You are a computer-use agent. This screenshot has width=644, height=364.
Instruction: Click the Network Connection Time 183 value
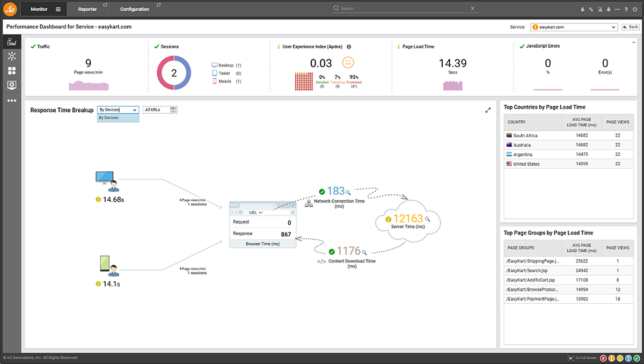point(335,191)
